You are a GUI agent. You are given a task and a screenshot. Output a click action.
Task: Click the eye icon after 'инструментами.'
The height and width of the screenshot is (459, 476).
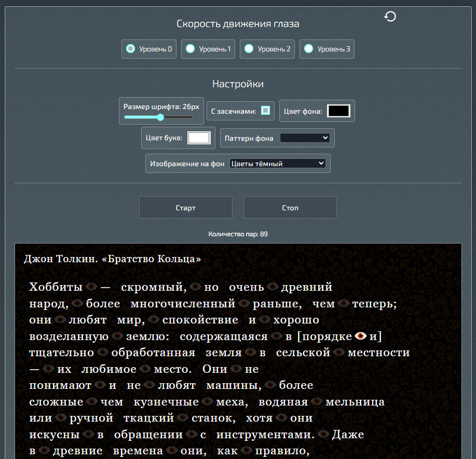[323, 434]
